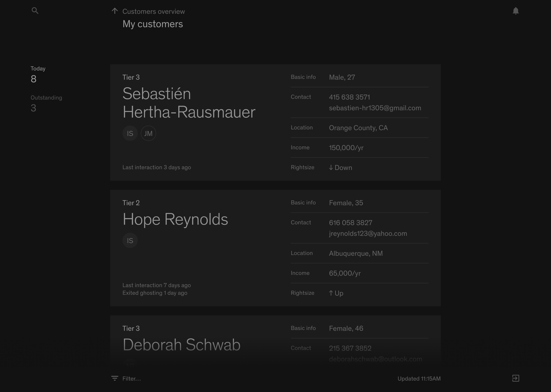Viewport: 551px width, 392px height.
Task: Click the exit icon in bottom bar
Action: click(x=516, y=378)
